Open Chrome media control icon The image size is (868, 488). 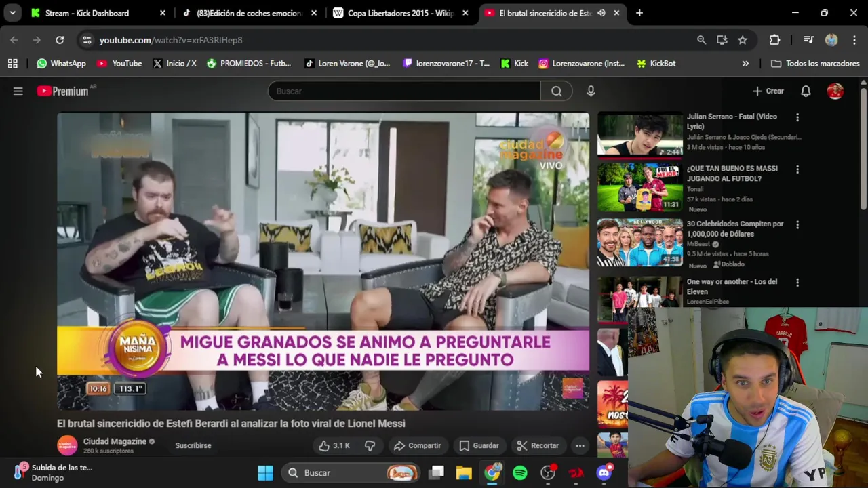point(808,40)
